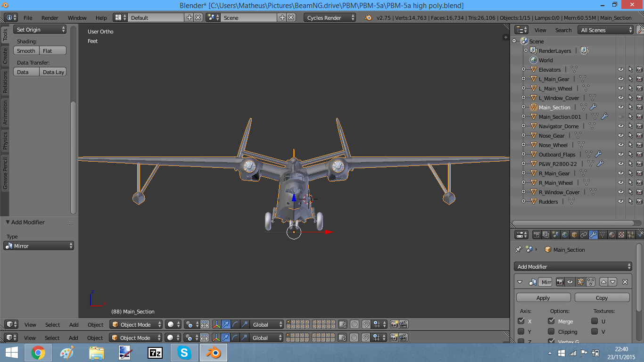
Task: Open viewport properties region via plus corner icon
Action: coord(506,37)
